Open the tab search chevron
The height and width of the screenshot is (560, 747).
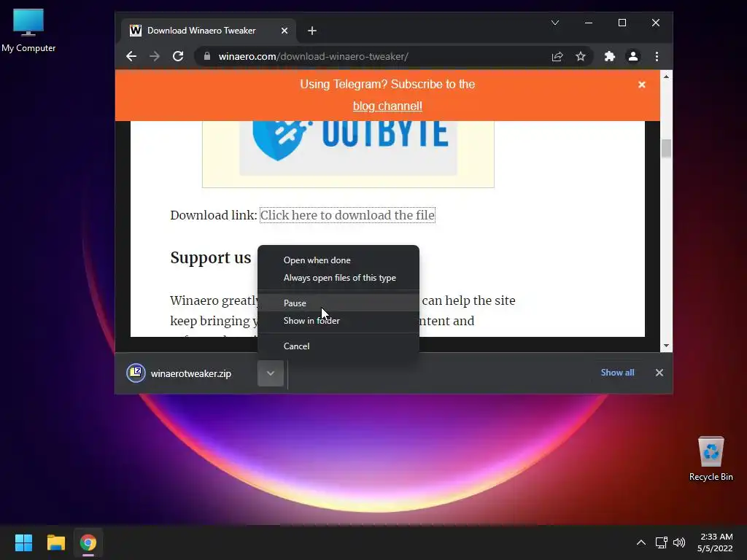555,23
